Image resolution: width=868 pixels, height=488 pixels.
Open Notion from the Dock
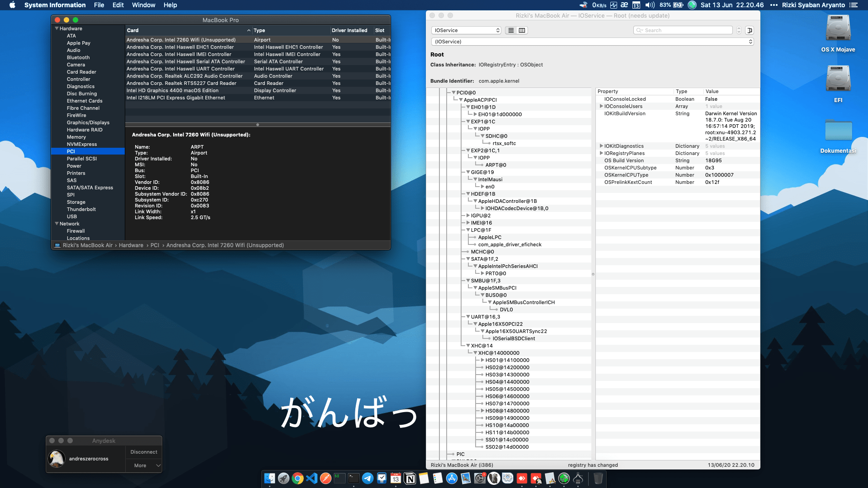(410, 478)
